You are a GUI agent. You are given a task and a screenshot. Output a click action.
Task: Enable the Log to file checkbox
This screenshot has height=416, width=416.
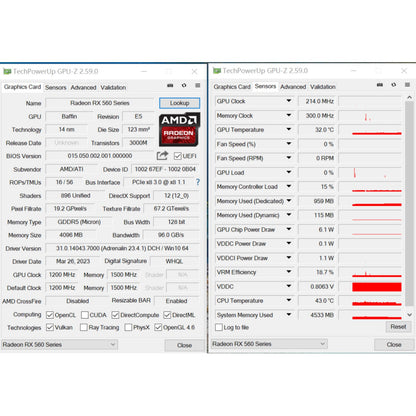(219, 327)
